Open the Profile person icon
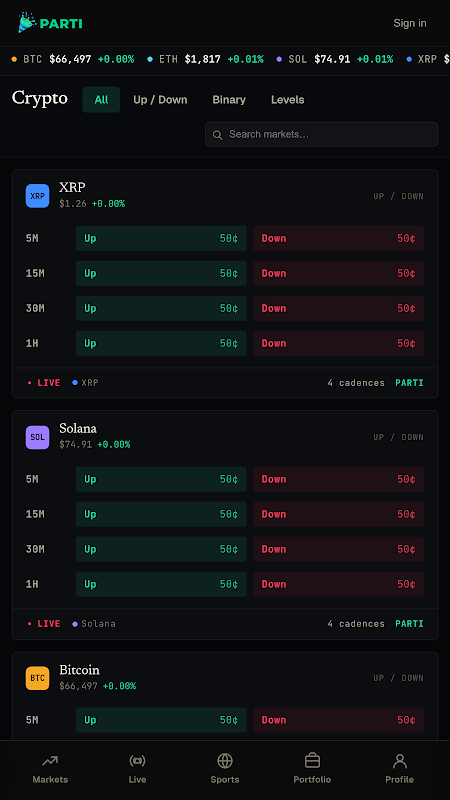 [399, 761]
